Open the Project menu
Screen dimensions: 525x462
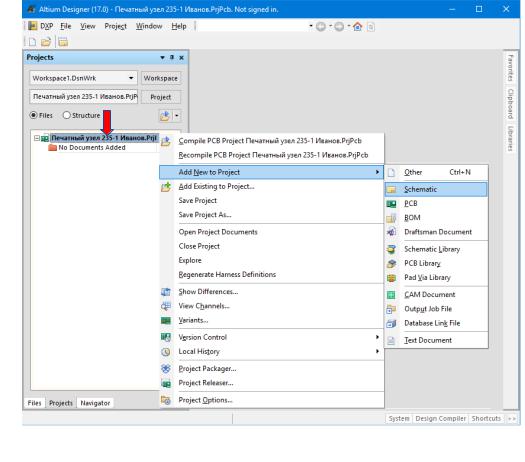tap(116, 26)
